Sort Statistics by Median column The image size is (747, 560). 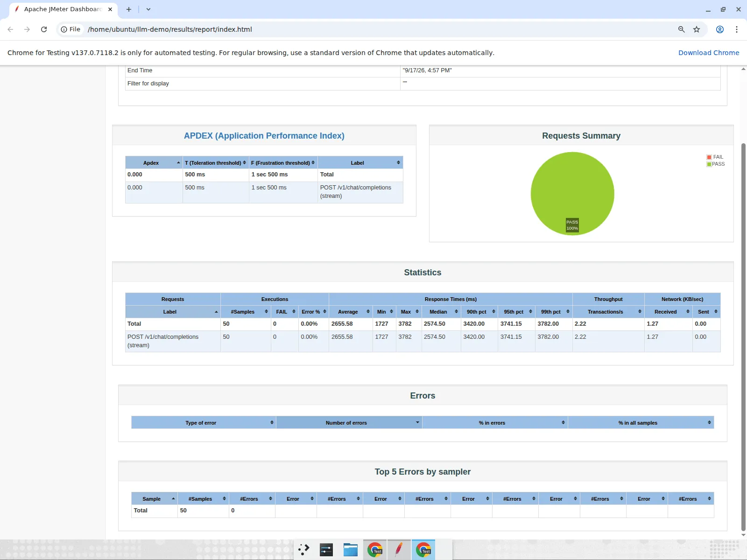coord(441,311)
